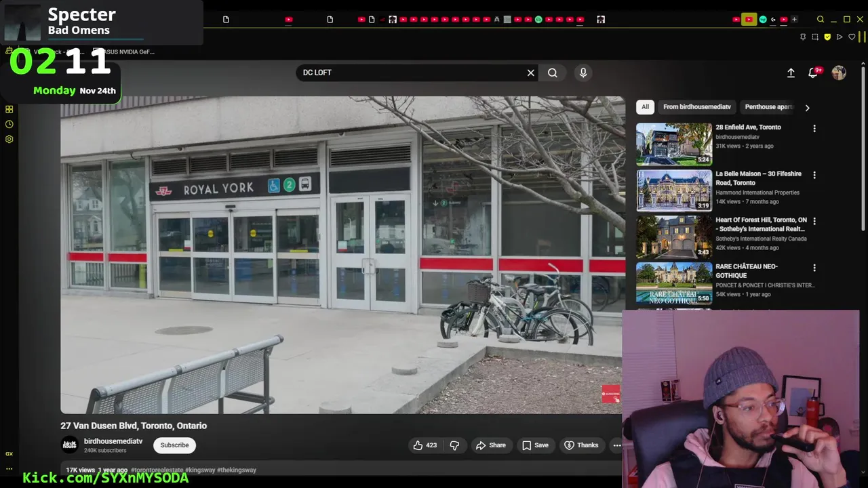Open a new browser tab with plus
This screenshot has height=488, width=868.
point(794,19)
